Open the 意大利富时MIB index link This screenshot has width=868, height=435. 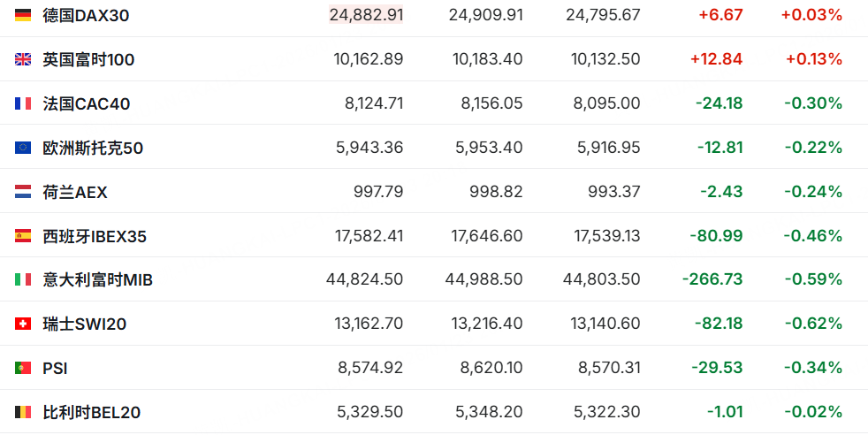[x=98, y=280]
